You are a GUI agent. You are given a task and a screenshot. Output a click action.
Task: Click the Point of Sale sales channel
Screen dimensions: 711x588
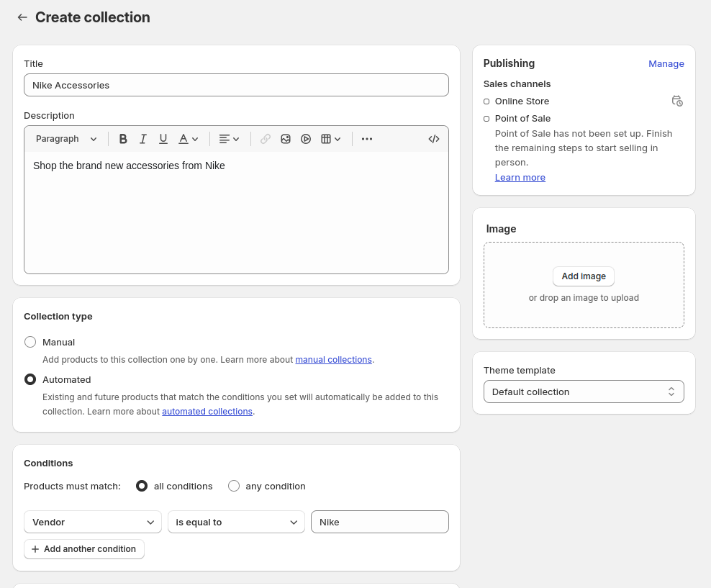(x=523, y=118)
